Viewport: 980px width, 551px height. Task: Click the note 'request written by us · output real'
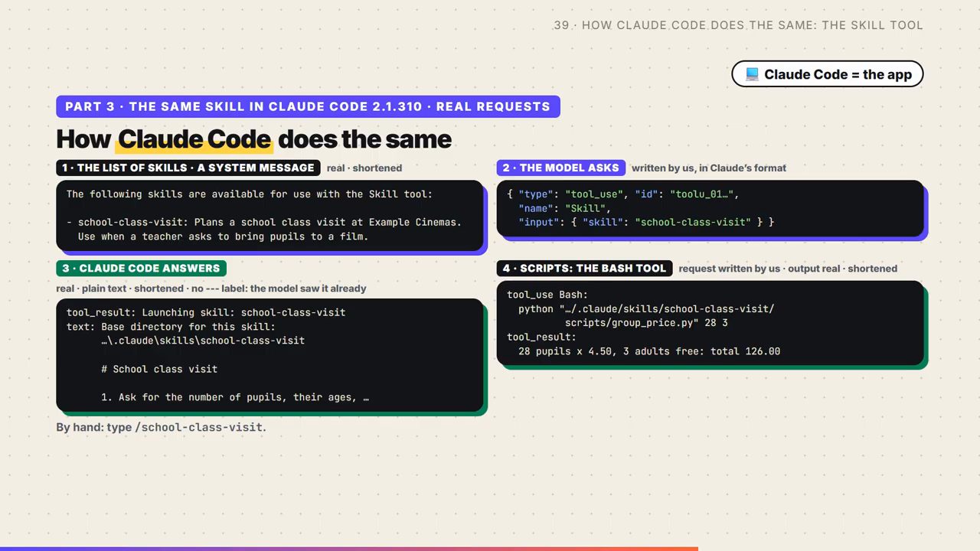click(788, 269)
